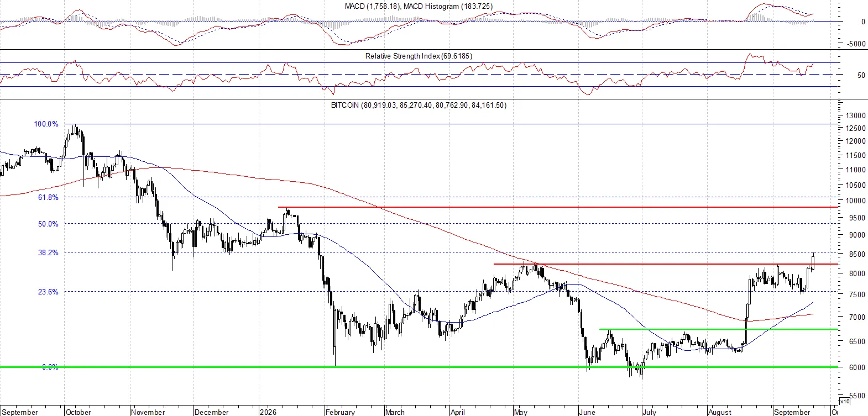Click the 11000 price axis value
This screenshot has height=416, width=868.
pos(855,170)
